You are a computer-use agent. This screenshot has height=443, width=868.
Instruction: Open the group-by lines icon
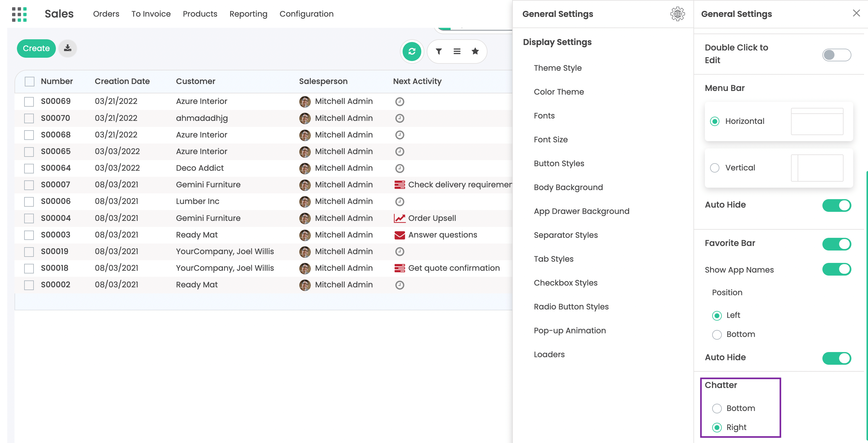(457, 52)
